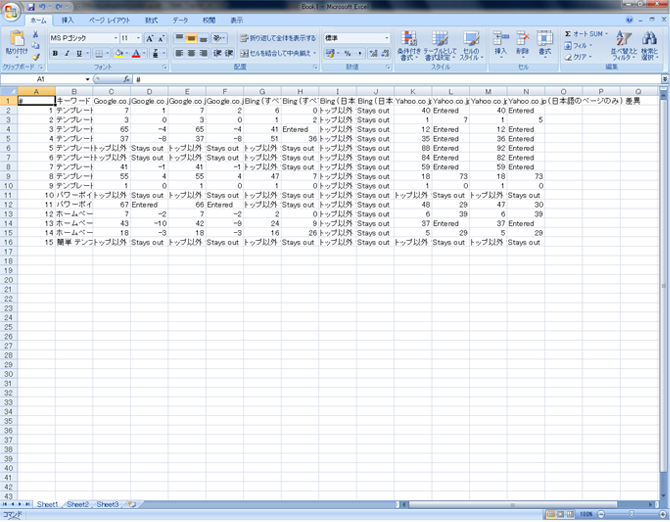Click AutoSum (オート SUM) button

coord(586,34)
